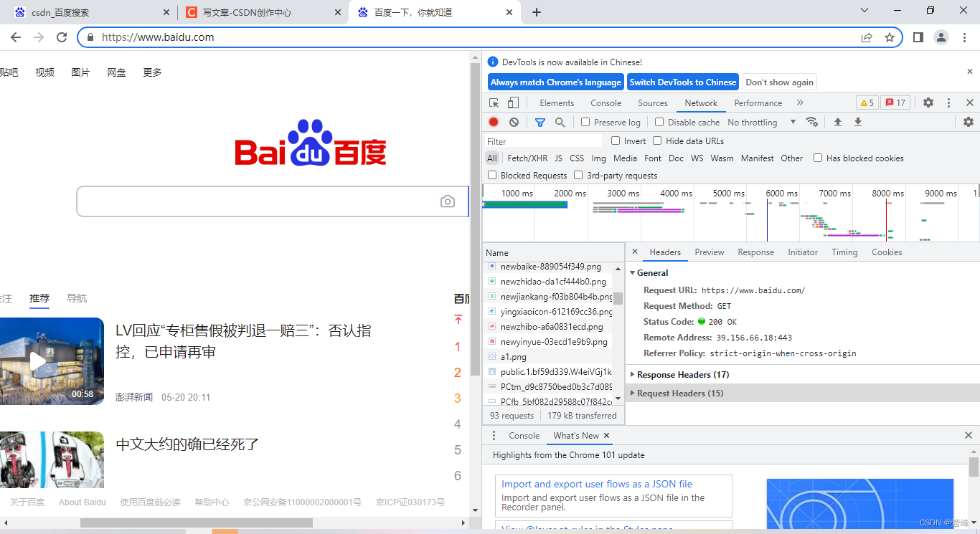980x534 pixels.
Task: Switch to the Performance tab
Action: 758,102
